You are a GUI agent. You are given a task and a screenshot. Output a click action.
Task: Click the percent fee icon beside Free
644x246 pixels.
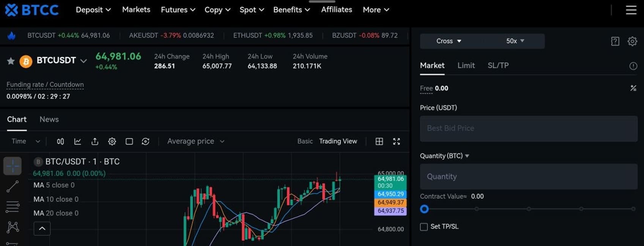click(x=633, y=88)
